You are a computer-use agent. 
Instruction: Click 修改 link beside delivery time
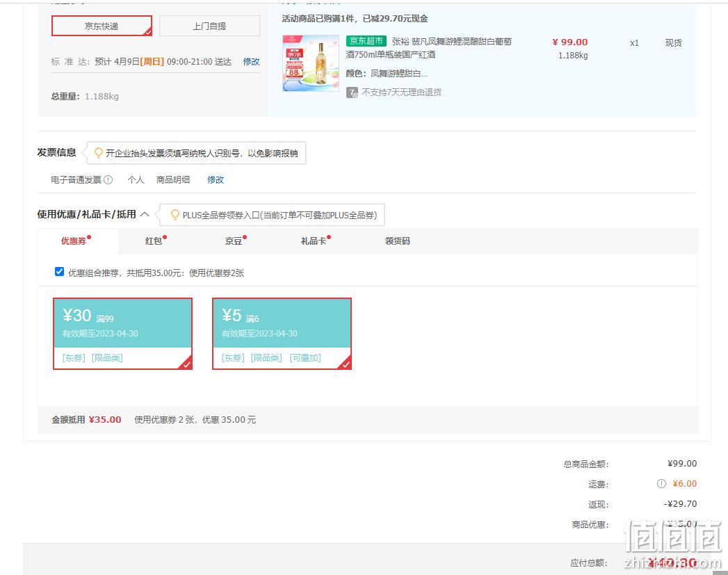point(251,62)
